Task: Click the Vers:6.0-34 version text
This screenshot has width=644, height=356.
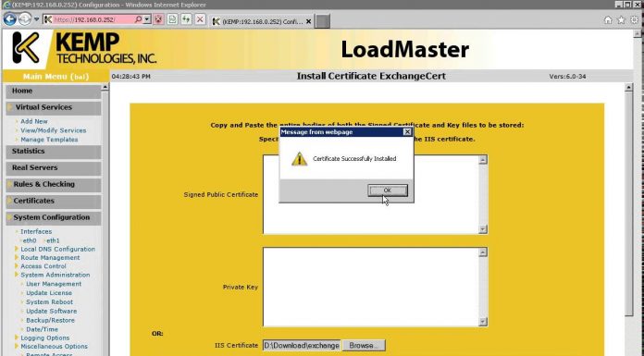Action: point(567,77)
